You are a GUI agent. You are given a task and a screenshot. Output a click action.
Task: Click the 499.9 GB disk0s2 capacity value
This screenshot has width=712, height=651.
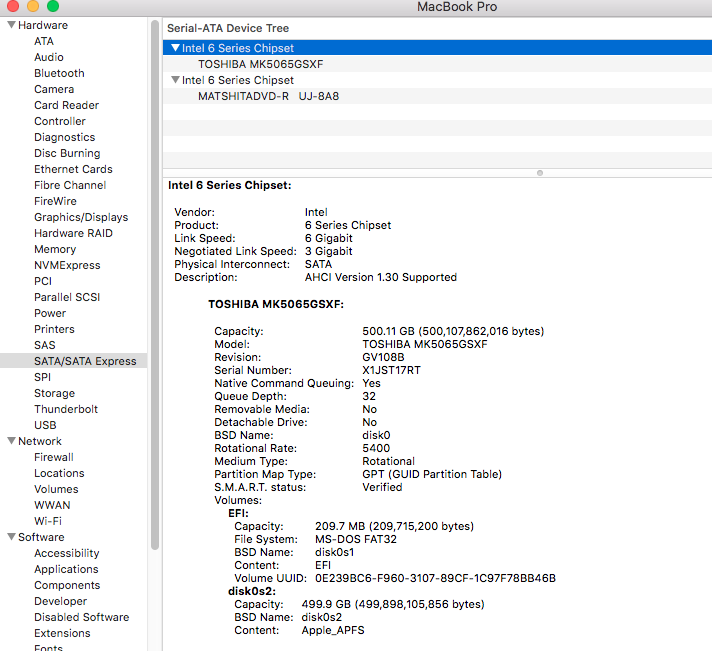pyautogui.click(x=393, y=604)
